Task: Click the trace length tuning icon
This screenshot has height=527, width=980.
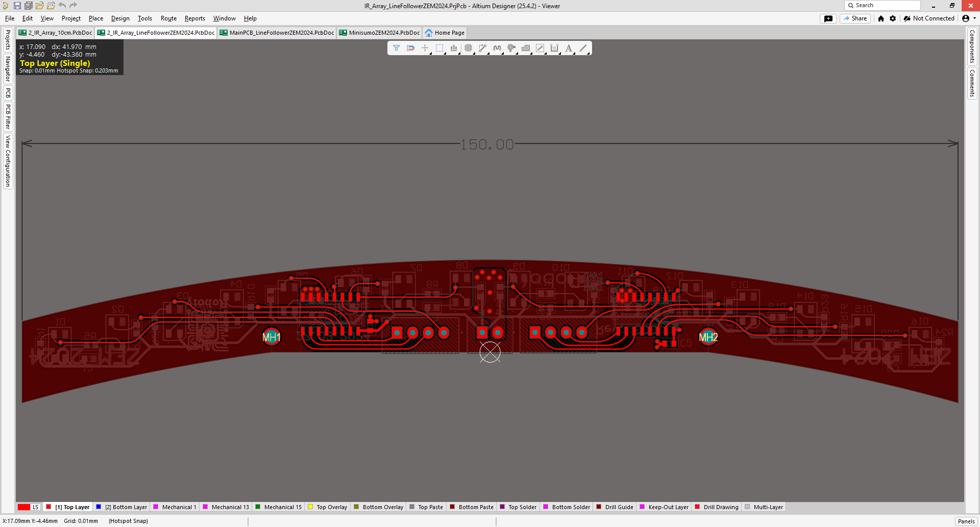Action: point(497,48)
